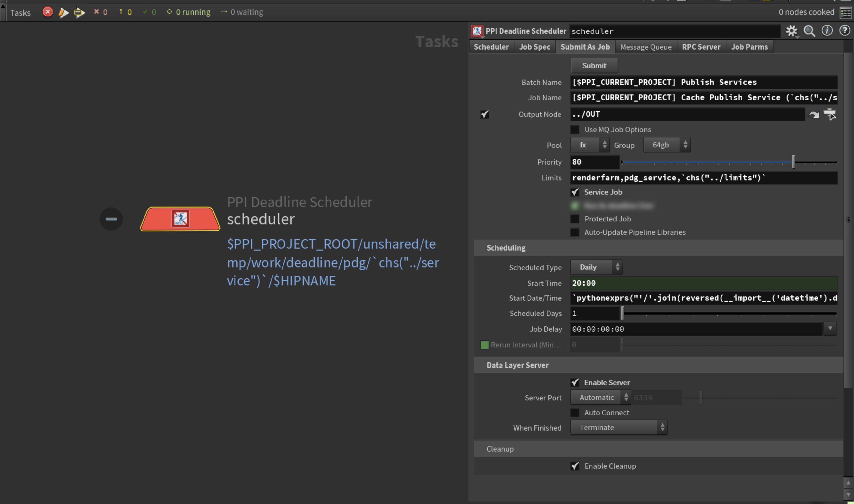Click the Srart Time field showing 20:00
This screenshot has width=854, height=504.
[704, 283]
